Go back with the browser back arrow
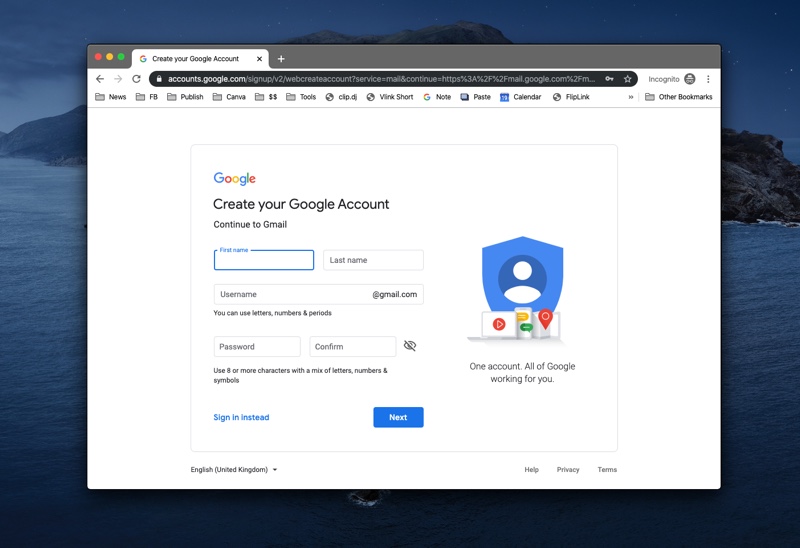Image resolution: width=800 pixels, height=548 pixels. [100, 79]
